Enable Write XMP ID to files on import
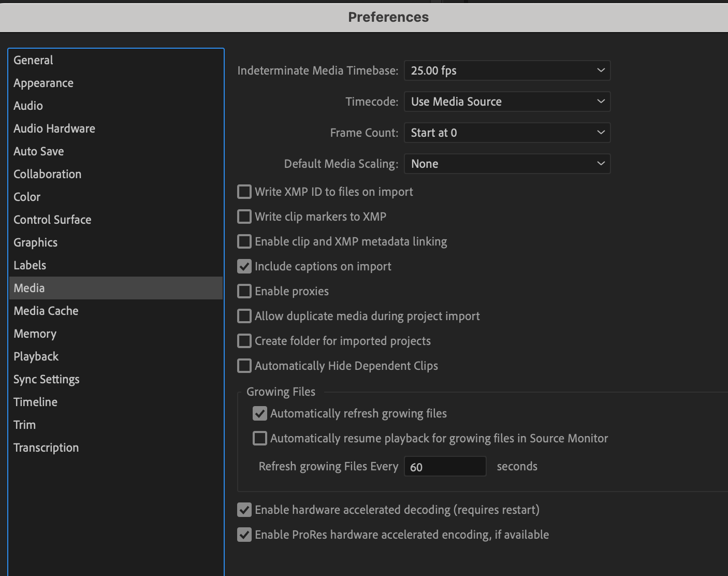The image size is (728, 576). tap(244, 192)
